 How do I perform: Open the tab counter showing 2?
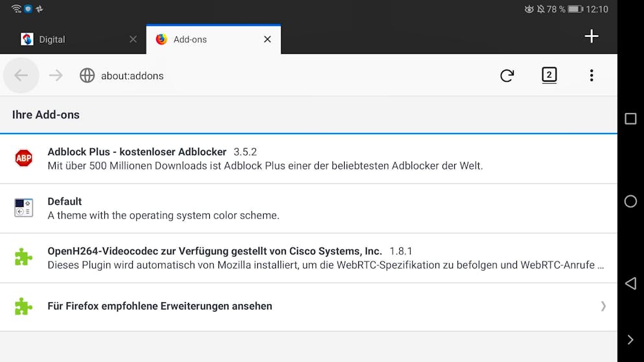(549, 75)
